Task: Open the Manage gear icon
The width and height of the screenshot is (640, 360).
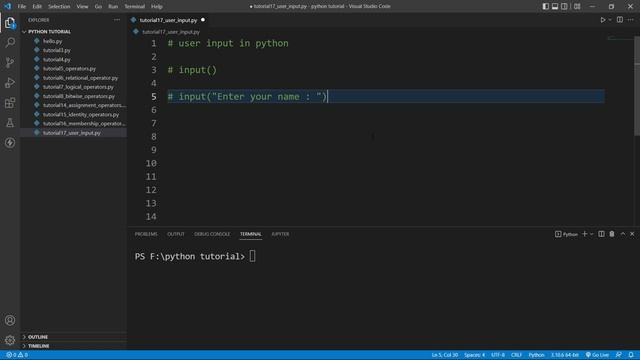Action: point(10,340)
